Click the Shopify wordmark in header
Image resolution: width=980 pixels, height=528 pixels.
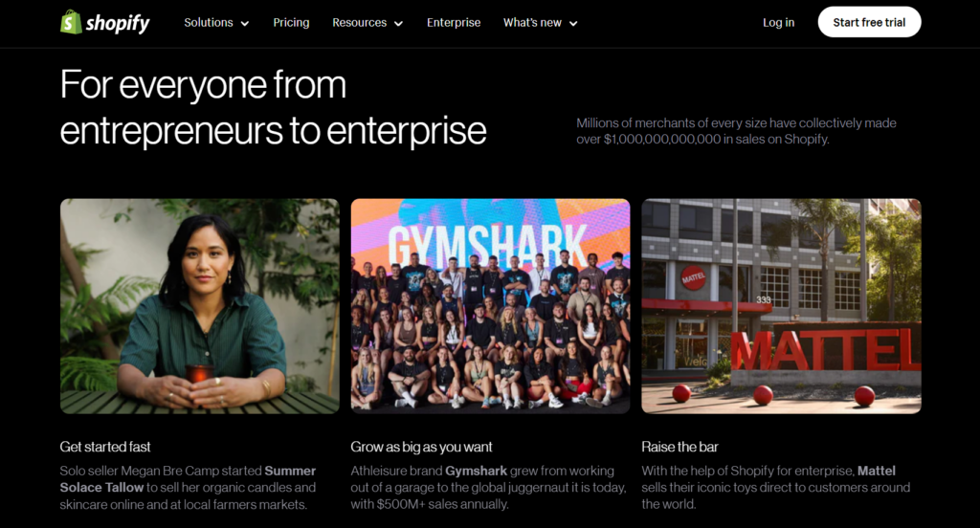[118, 23]
